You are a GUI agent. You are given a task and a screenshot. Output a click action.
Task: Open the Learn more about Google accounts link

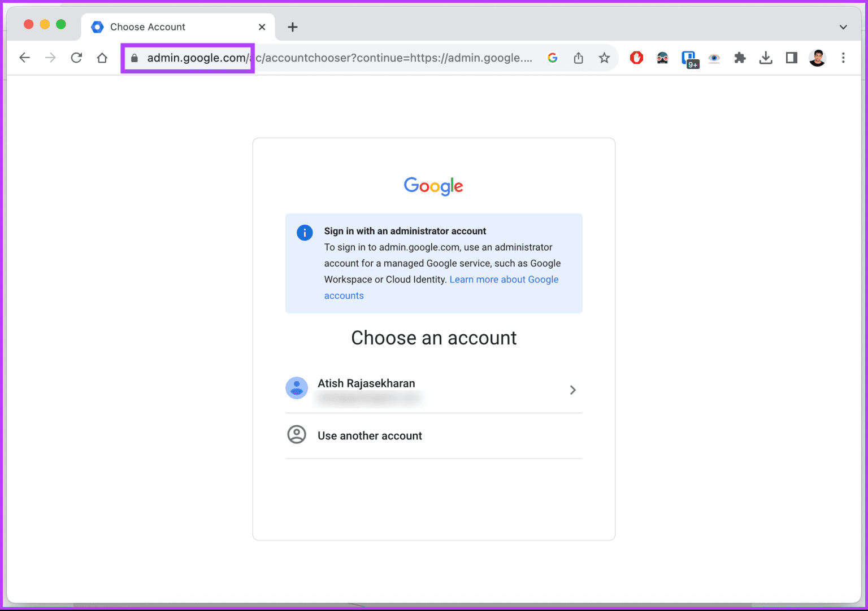(504, 279)
